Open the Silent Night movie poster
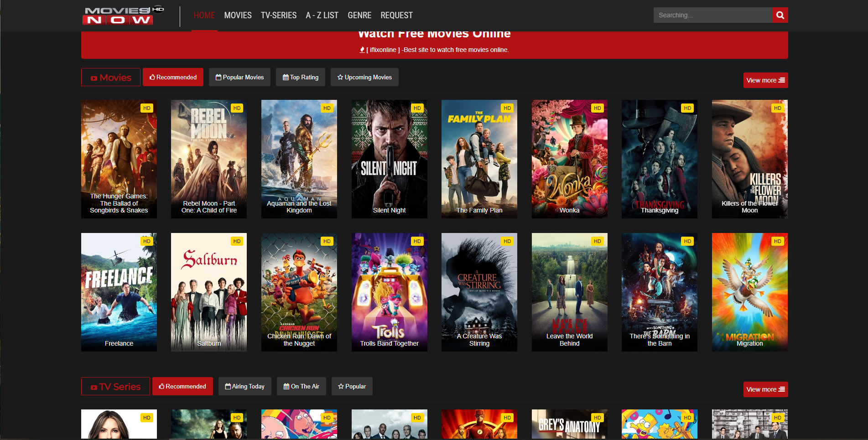 click(389, 159)
